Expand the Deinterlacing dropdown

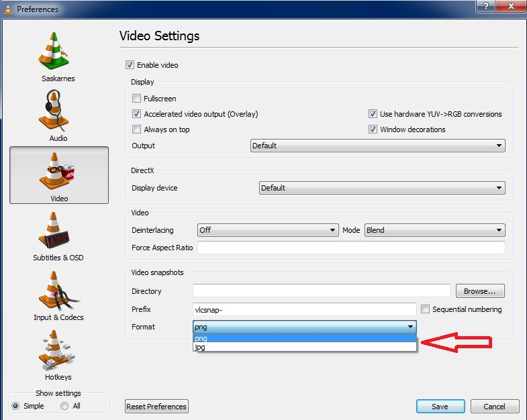pos(267,230)
